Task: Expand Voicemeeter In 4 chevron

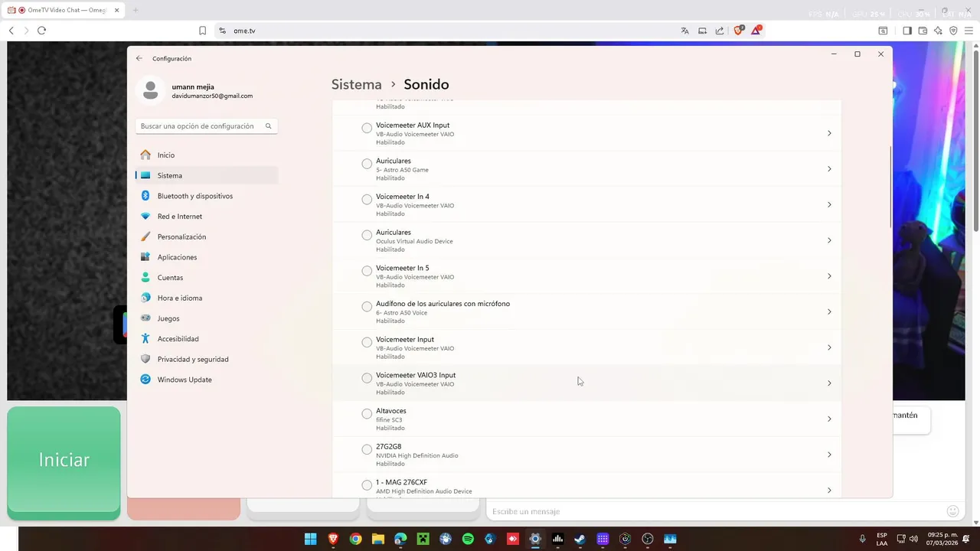Action: [829, 204]
